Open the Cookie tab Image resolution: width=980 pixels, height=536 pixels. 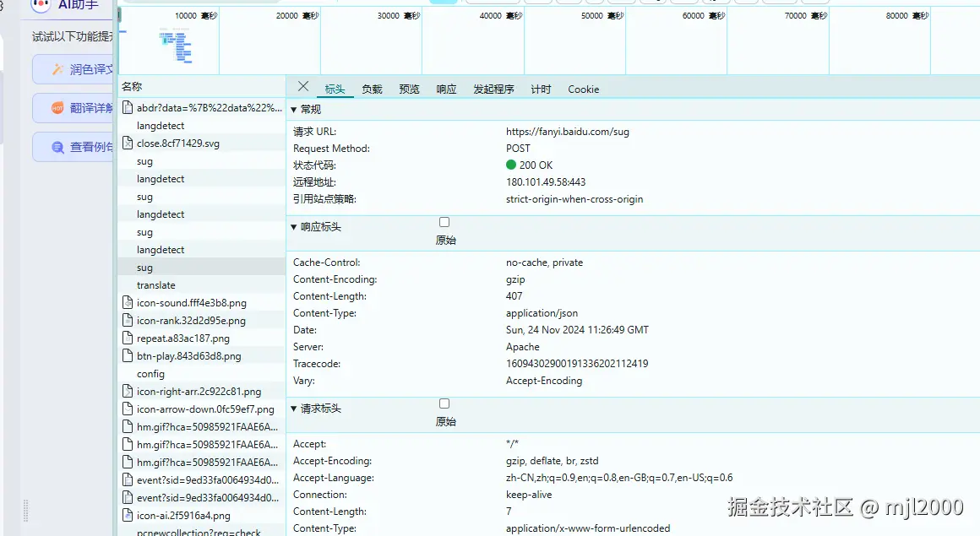pos(583,89)
